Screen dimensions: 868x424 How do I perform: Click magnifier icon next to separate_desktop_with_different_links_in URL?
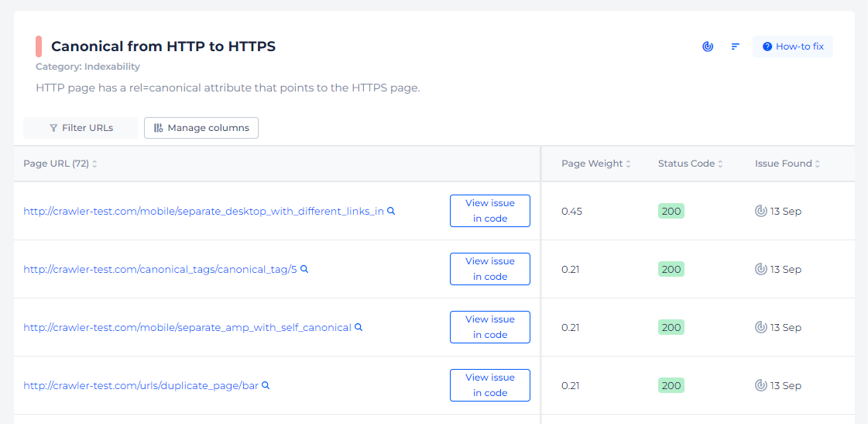(391, 211)
